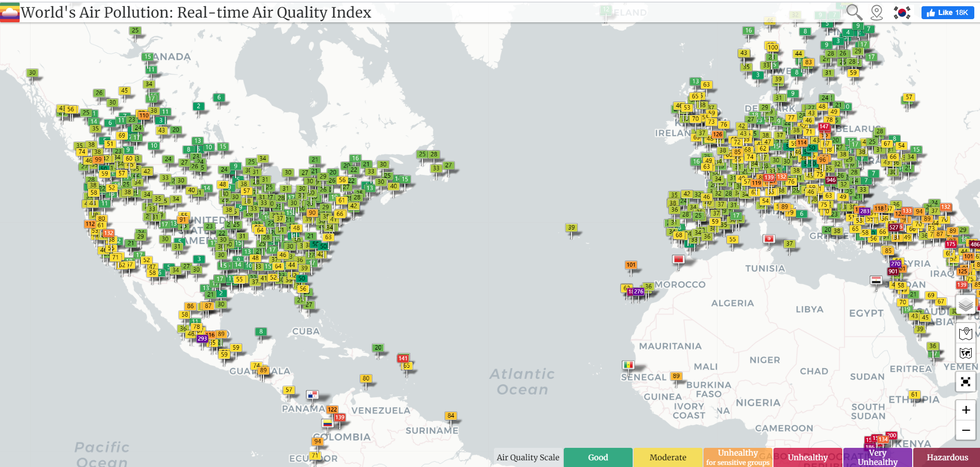Click the Senegal flag marker
The image size is (980, 467).
pyautogui.click(x=628, y=364)
